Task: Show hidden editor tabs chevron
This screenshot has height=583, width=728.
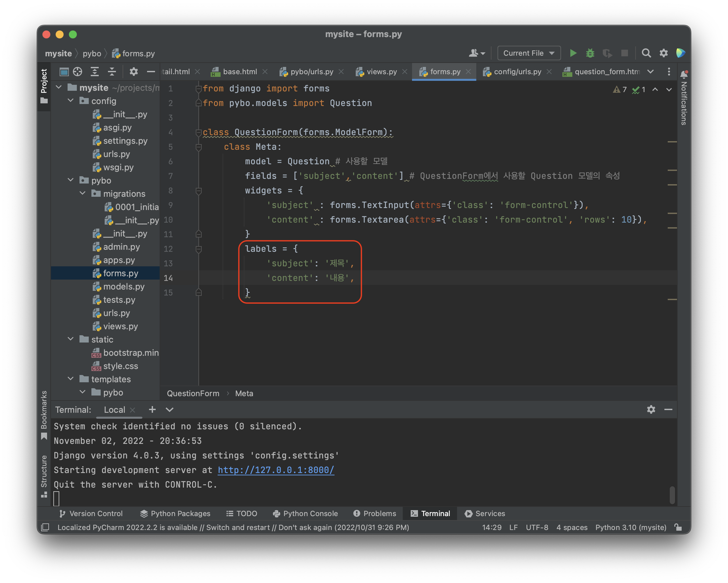Action: [650, 72]
